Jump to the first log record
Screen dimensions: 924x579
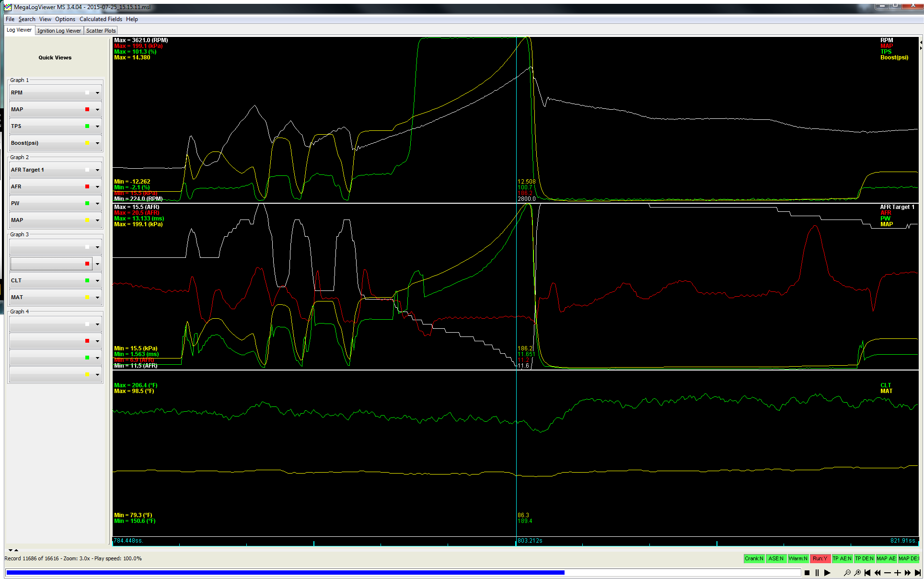tap(867, 573)
